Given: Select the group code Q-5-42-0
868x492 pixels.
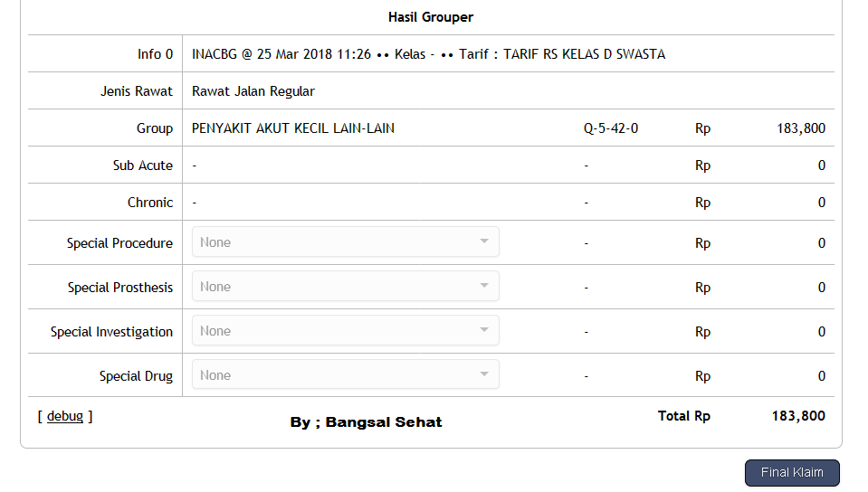Looking at the screenshot, I should tap(611, 128).
